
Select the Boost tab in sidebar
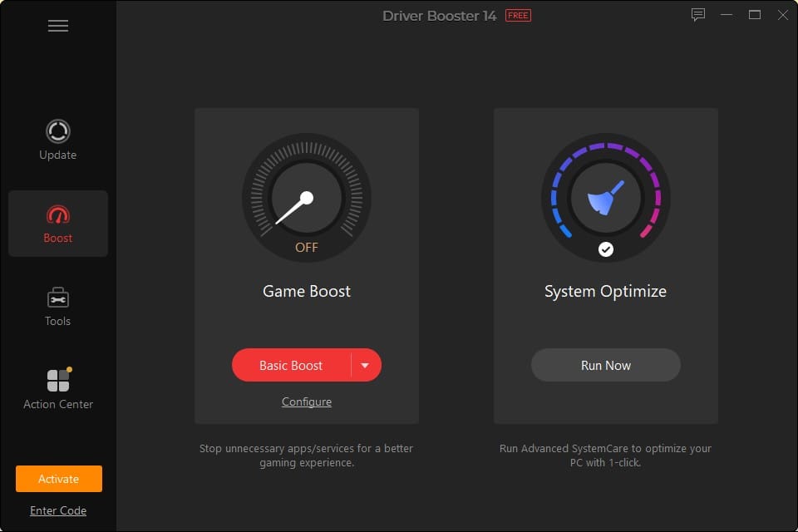click(x=58, y=224)
